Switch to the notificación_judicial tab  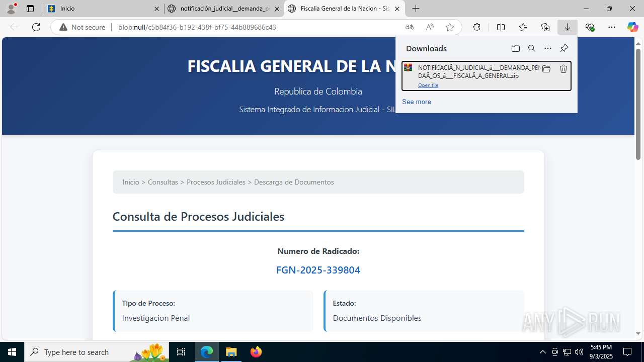click(x=224, y=9)
